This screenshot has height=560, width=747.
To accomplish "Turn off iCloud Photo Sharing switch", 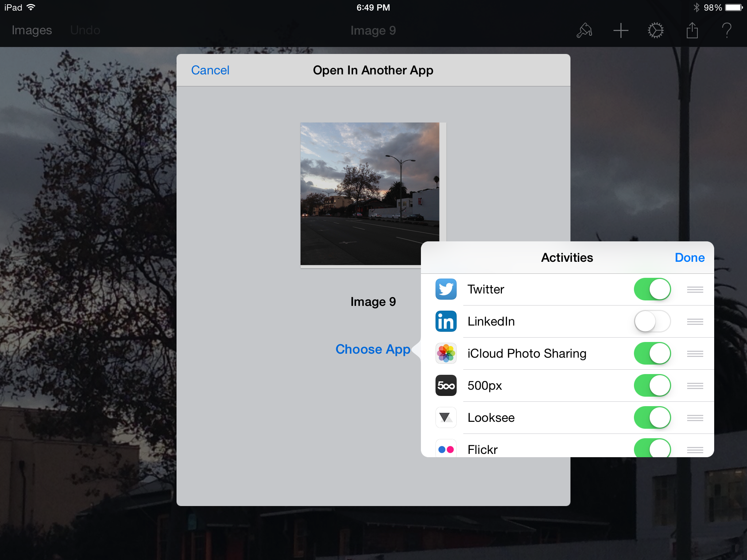I will click(x=652, y=353).
